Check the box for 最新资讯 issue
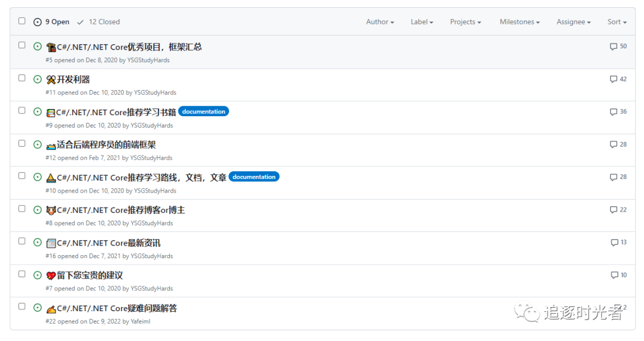Viewport: 644px width, 341px height. 22,241
